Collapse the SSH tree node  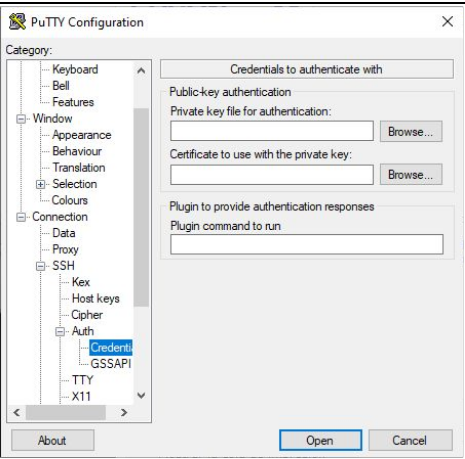click(40, 266)
